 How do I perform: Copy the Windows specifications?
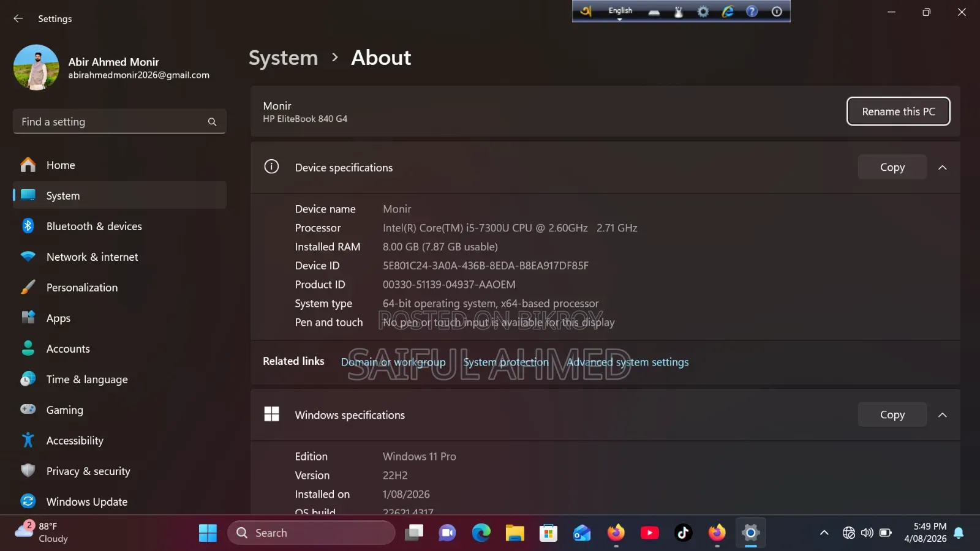click(892, 415)
